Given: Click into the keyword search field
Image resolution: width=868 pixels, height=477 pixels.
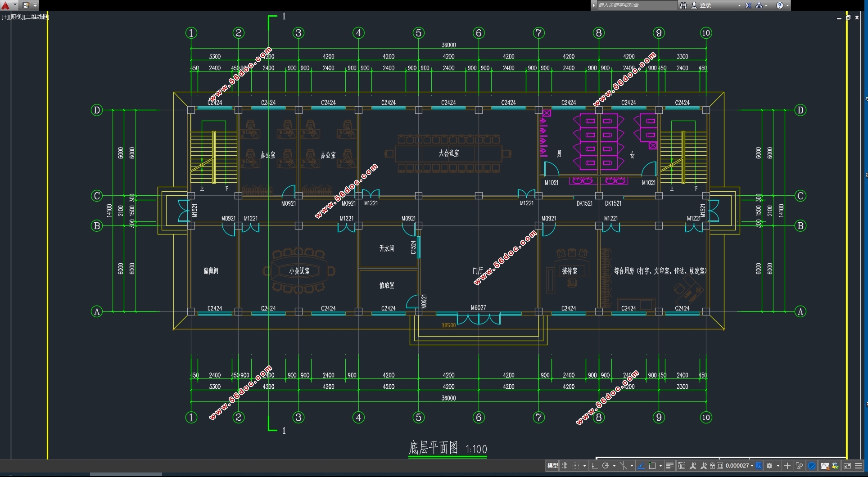Looking at the screenshot, I should pyautogui.click(x=637, y=5).
